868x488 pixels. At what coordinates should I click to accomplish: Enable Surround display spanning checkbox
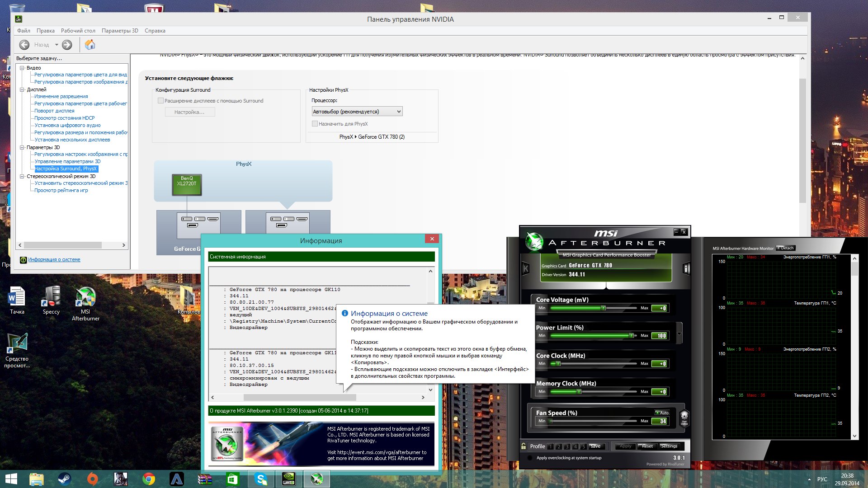[x=160, y=101]
